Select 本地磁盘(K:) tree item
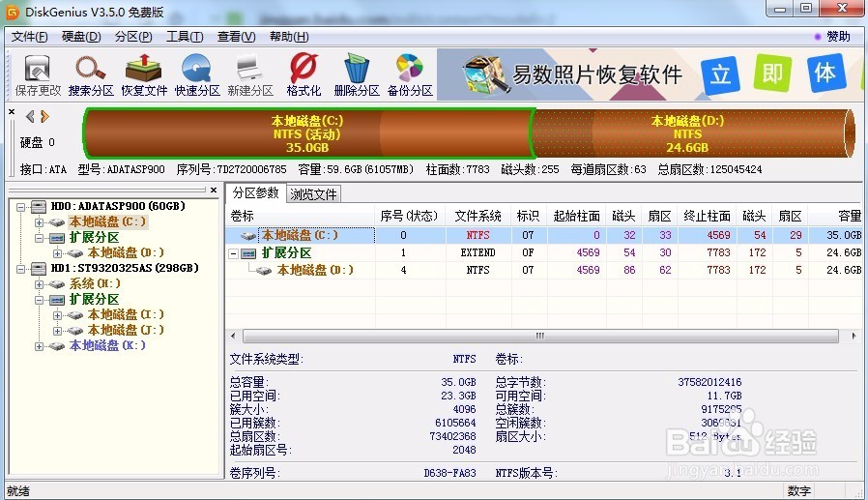The image size is (868, 500). [x=107, y=345]
